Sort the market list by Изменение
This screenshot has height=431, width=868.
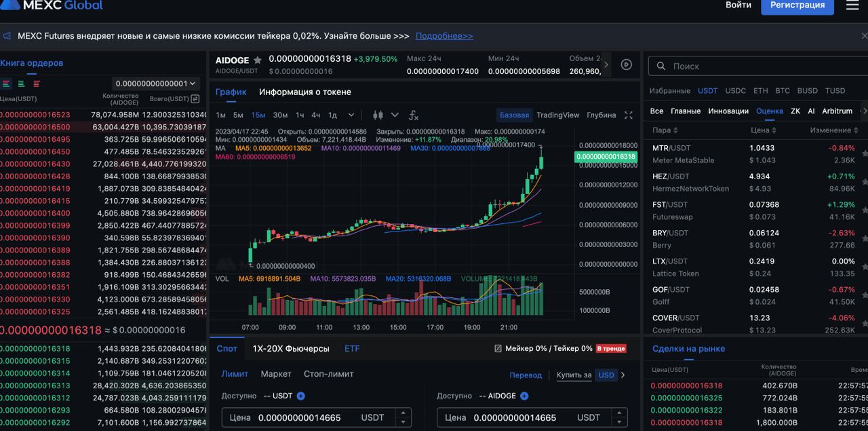pyautogui.click(x=834, y=130)
